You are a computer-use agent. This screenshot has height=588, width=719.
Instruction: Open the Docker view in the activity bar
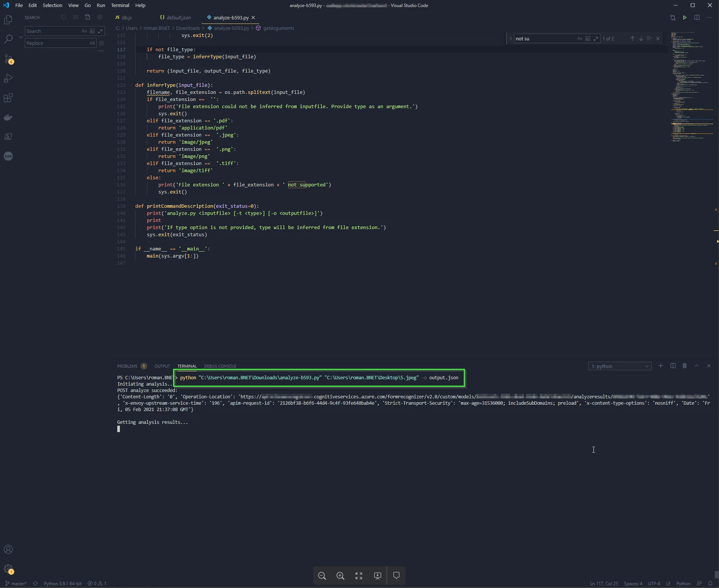click(x=8, y=118)
